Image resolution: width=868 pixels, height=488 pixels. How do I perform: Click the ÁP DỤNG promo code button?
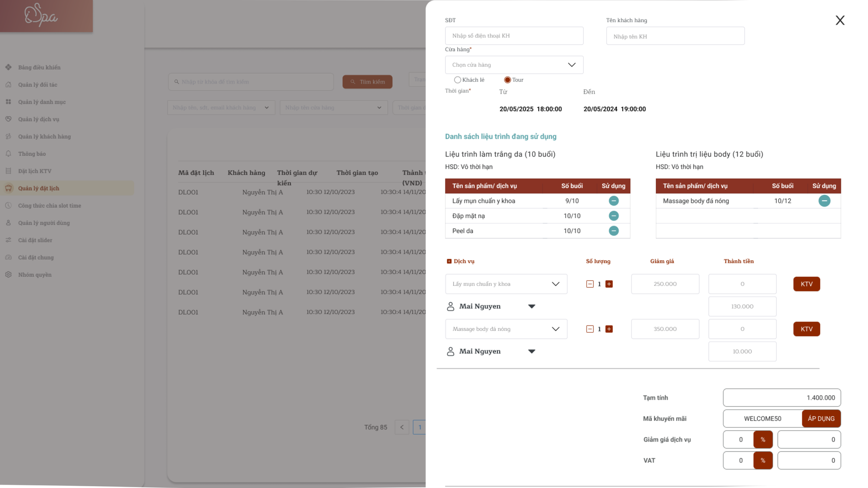(x=821, y=419)
